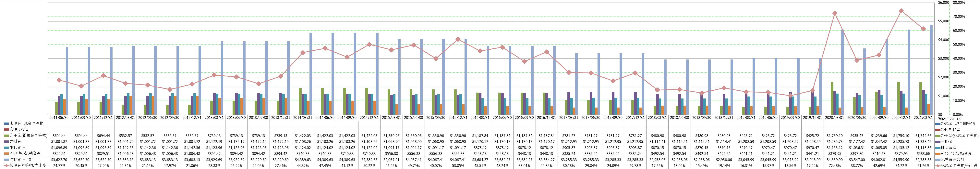This screenshot has height=169, width=980.
Task: Click the 2020/03/31 date column header
Action: point(834,118)
